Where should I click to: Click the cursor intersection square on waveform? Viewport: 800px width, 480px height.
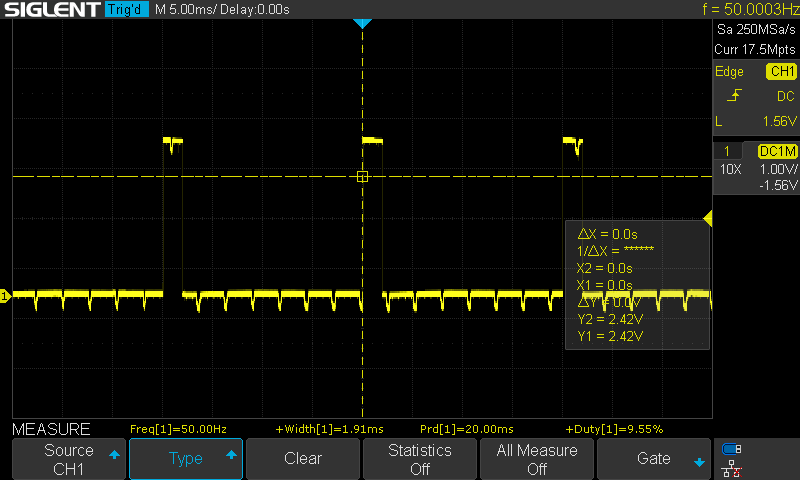pos(362,176)
